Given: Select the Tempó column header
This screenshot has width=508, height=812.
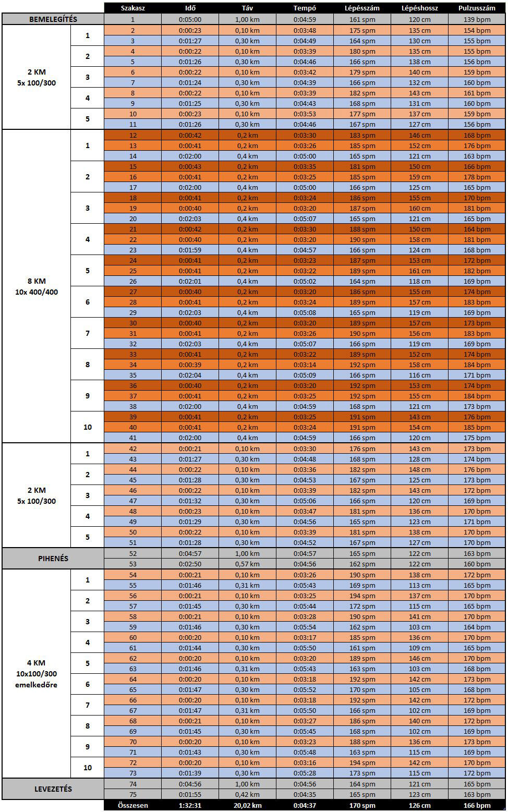Looking at the screenshot, I should [x=305, y=8].
